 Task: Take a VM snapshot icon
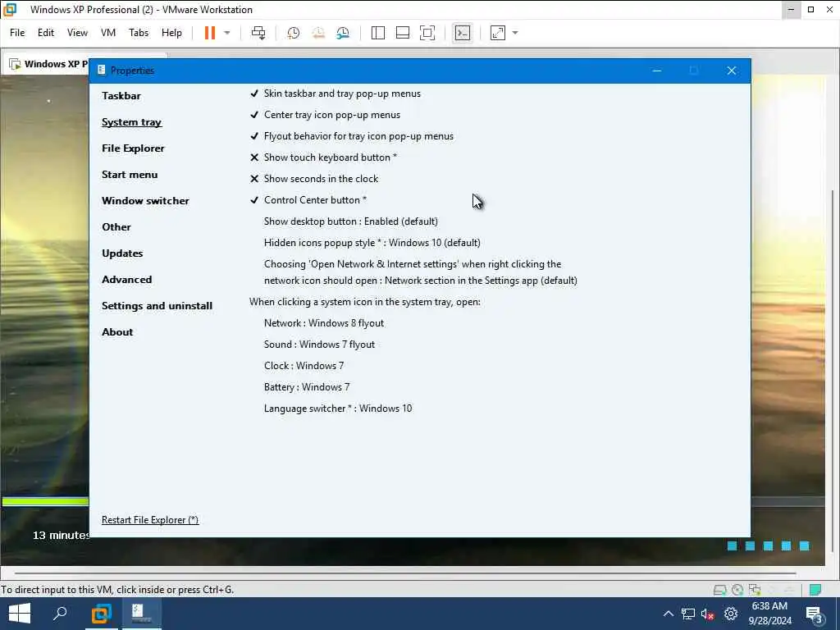pos(293,33)
